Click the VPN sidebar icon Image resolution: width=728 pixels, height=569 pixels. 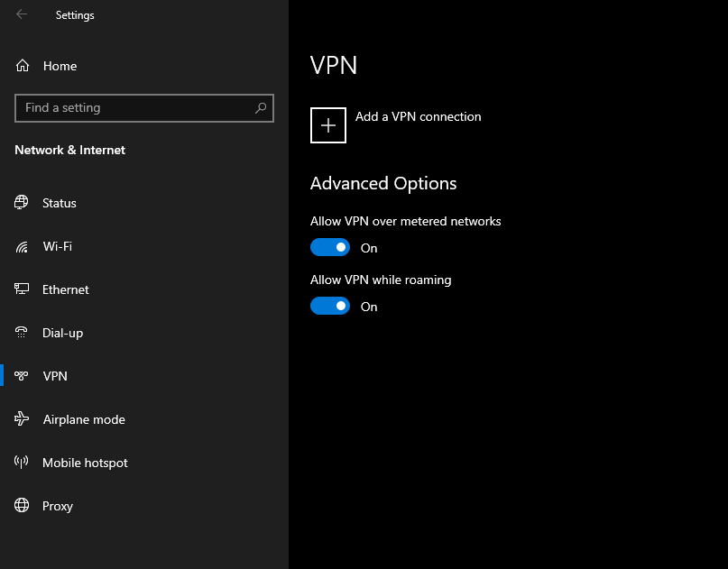pyautogui.click(x=22, y=376)
